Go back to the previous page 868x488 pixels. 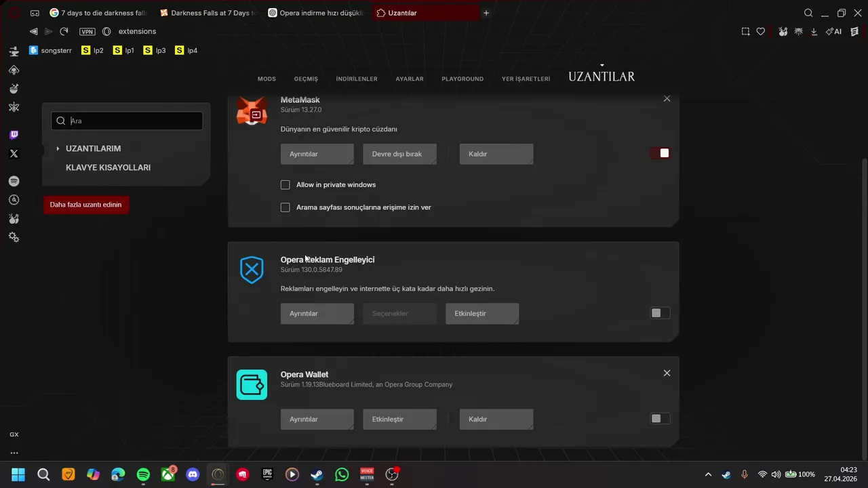(33, 31)
